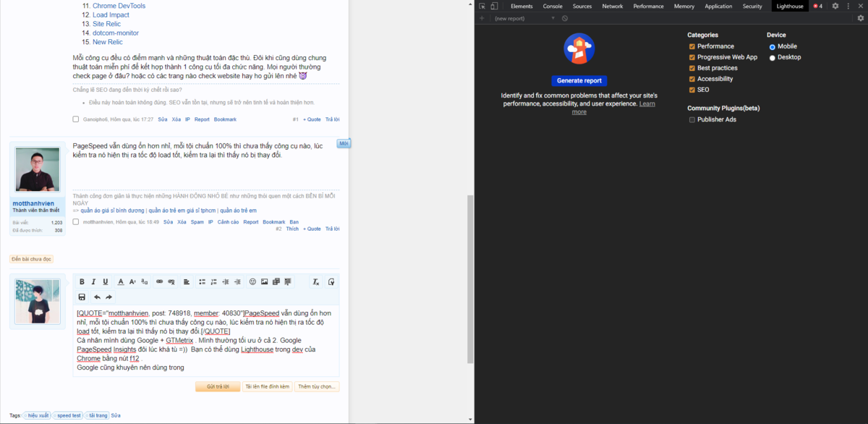Remove link with the unlink icon
The image size is (868, 424).
[171, 281]
